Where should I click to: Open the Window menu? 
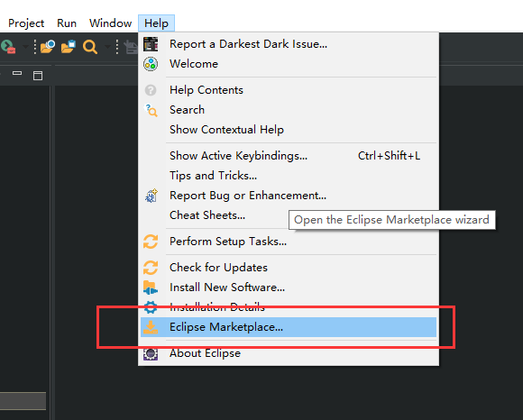click(110, 23)
